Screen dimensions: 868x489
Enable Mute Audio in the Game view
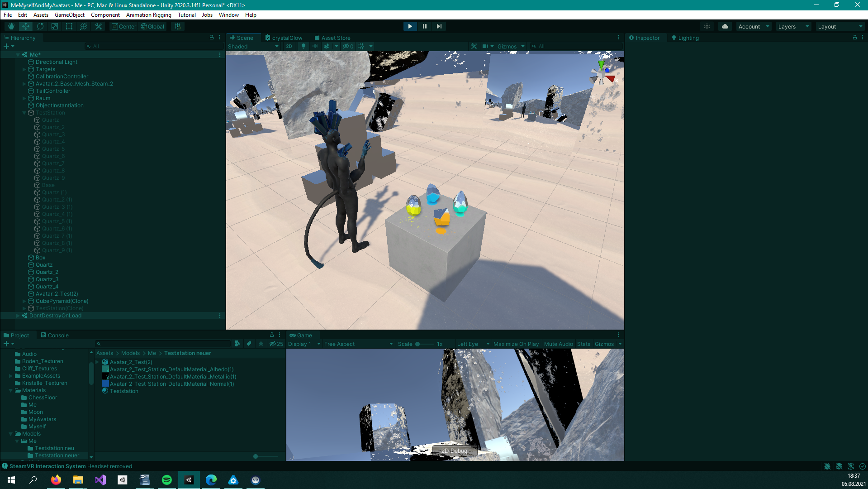click(558, 344)
